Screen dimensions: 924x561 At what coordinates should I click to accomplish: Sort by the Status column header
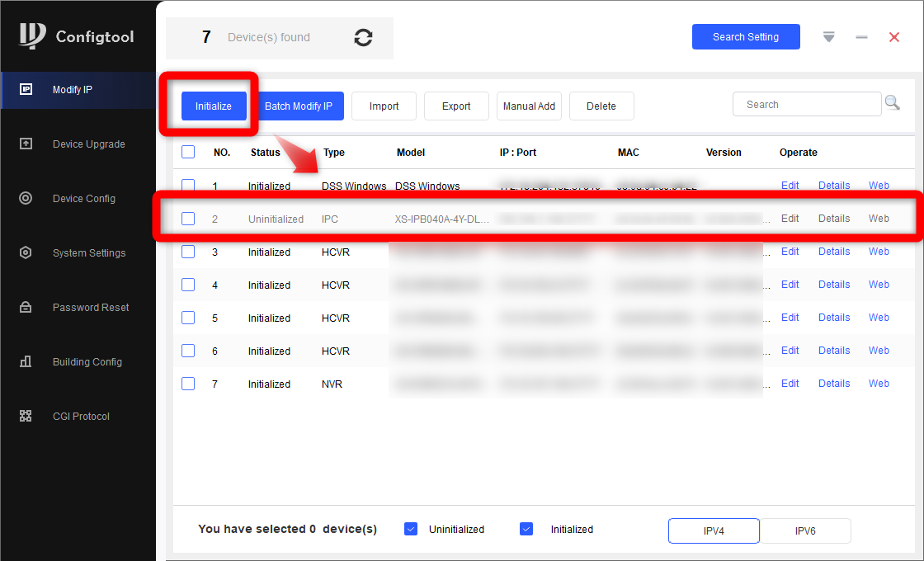tap(265, 152)
